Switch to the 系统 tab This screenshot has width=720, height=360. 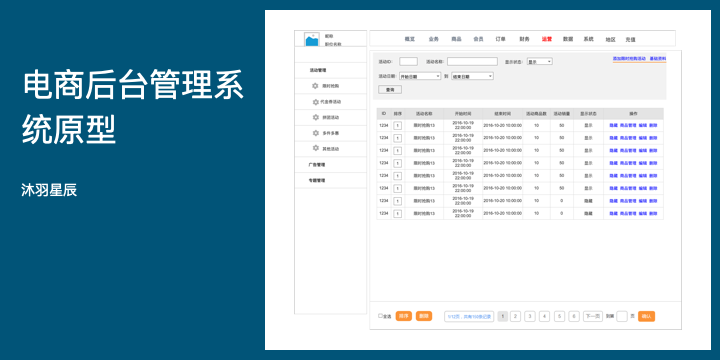tap(588, 39)
